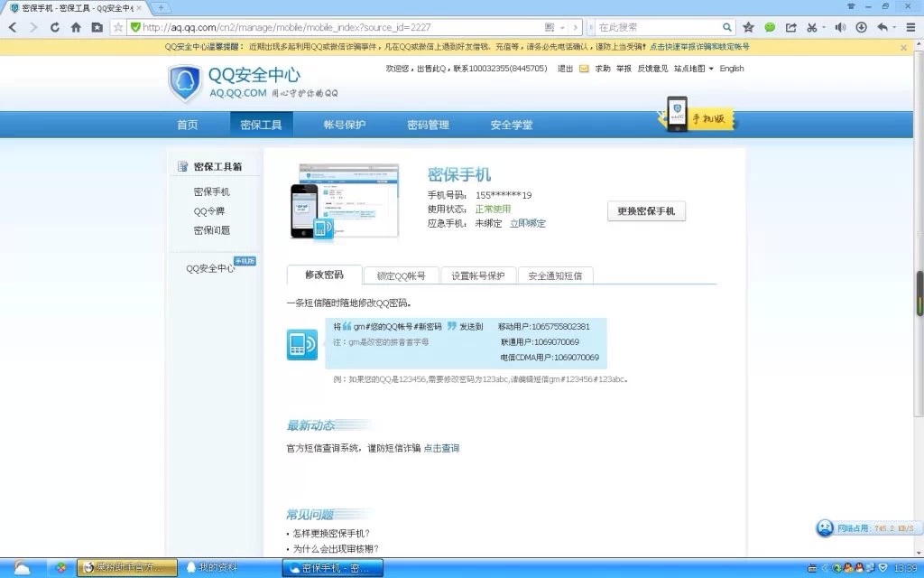Open a new browser tab
The width and height of the screenshot is (924, 578).
click(161, 7)
